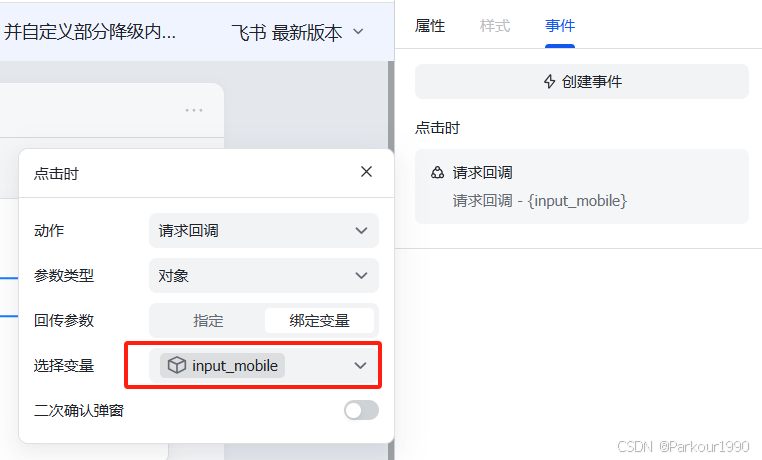
Task: Open the 选择变量 dropdown arrow
Action: coord(360,365)
